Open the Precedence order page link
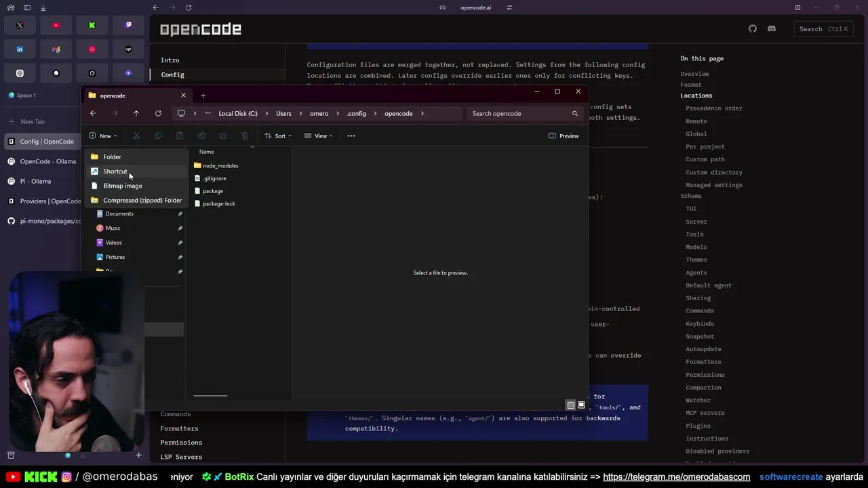This screenshot has height=488, width=868. (x=713, y=108)
